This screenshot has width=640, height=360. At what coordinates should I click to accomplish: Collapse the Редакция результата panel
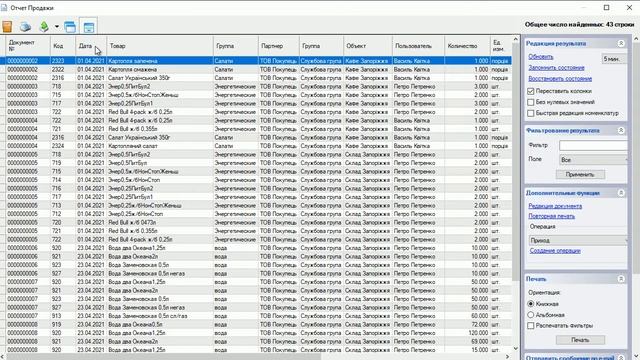click(x=621, y=43)
